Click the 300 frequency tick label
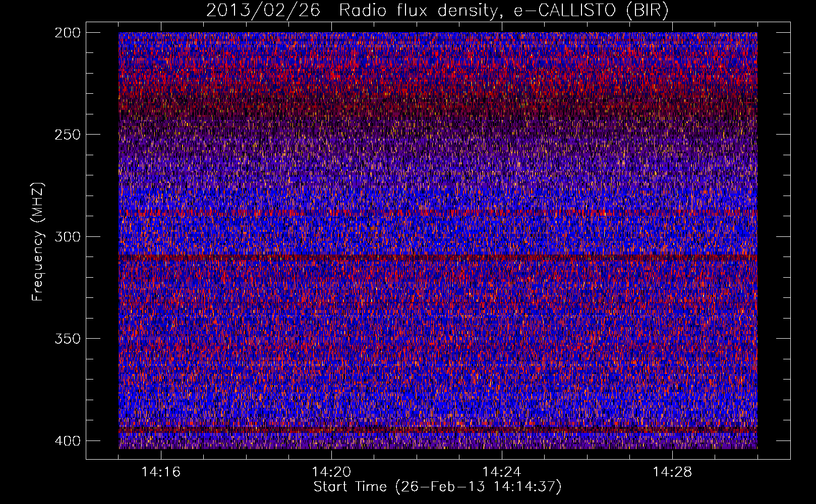Image resolution: width=816 pixels, height=504 pixels. tap(67, 237)
